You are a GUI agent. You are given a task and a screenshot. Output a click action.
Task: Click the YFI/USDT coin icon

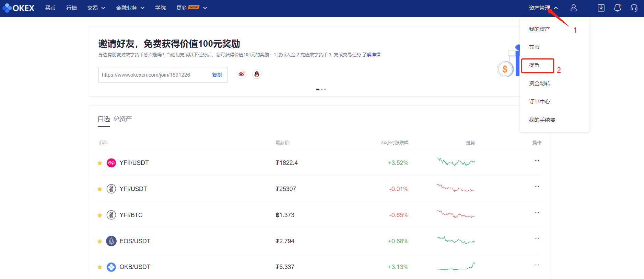(111, 189)
